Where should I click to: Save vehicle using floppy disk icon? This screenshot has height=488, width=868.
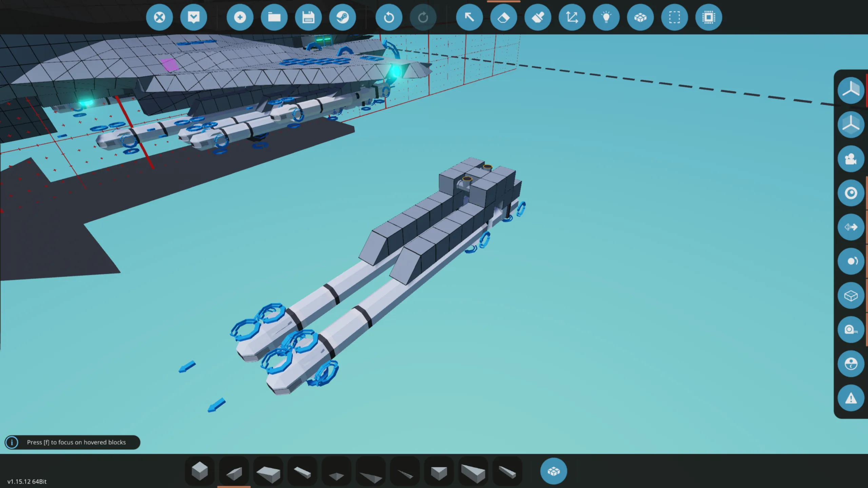(x=308, y=17)
